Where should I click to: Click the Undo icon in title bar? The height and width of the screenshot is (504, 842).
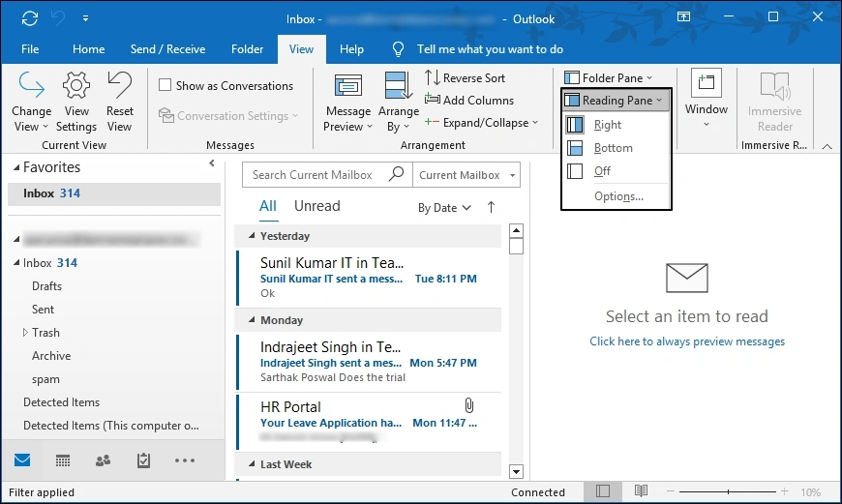coord(58,18)
